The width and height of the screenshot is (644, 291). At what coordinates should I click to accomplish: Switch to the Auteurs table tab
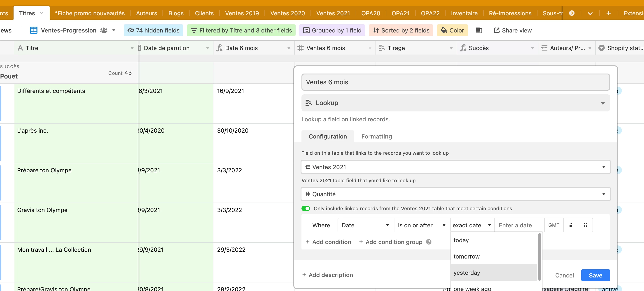pyautogui.click(x=146, y=13)
